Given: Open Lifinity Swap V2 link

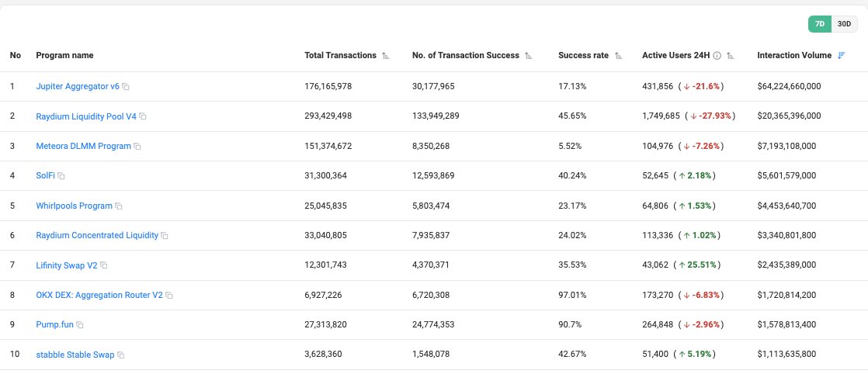Looking at the screenshot, I should [x=67, y=265].
